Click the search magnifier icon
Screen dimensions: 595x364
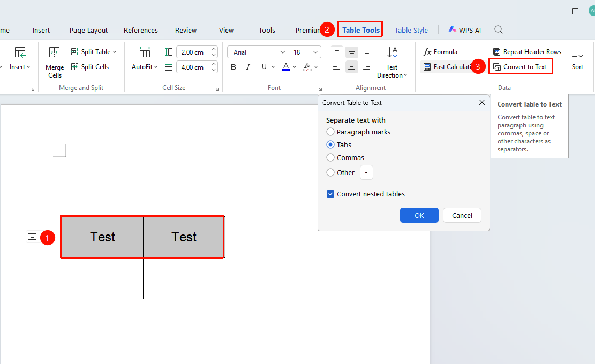[x=498, y=29]
